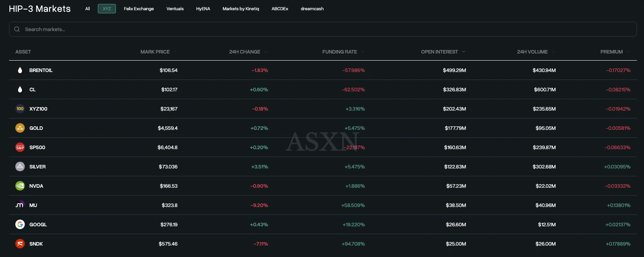Sort by Mark Price column arrow
The height and width of the screenshot is (257, 644).
[175, 52]
